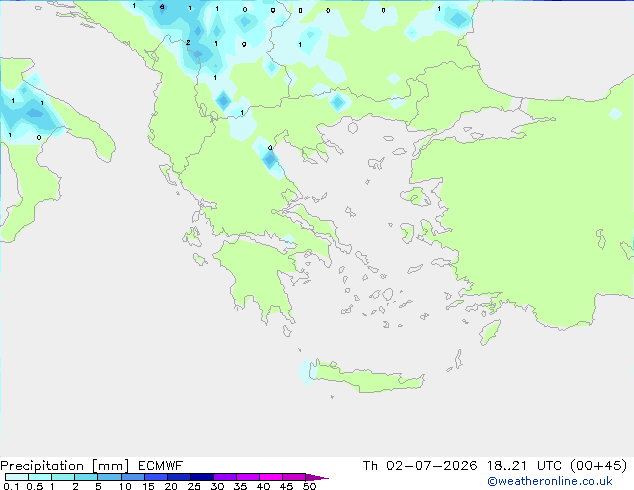Select the 30–35 mm purple legend swatch
The image size is (634, 490).
tap(225, 477)
